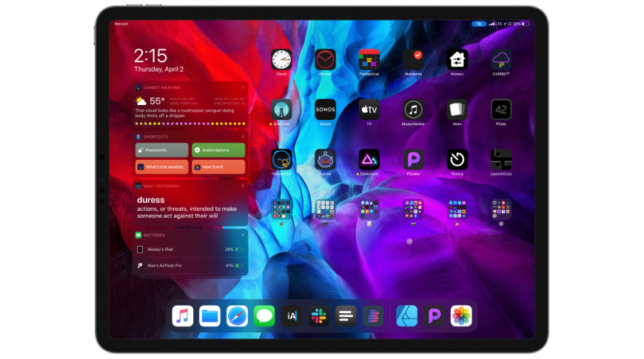The width and height of the screenshot is (644, 359).
Task: Launch the Home+ app
Action: tap(457, 59)
